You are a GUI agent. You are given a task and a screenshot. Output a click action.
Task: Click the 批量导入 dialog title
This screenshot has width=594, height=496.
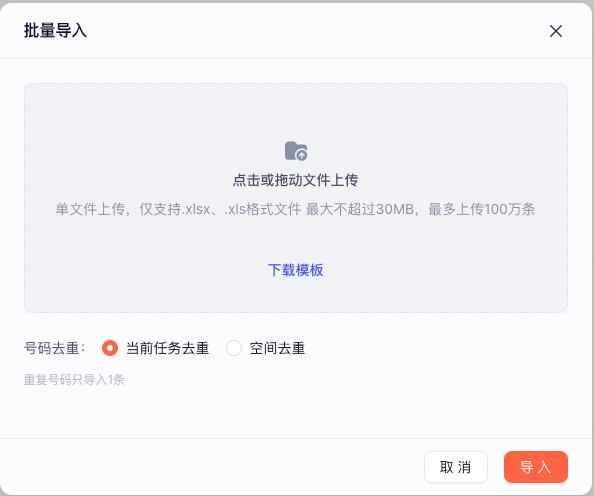55,31
